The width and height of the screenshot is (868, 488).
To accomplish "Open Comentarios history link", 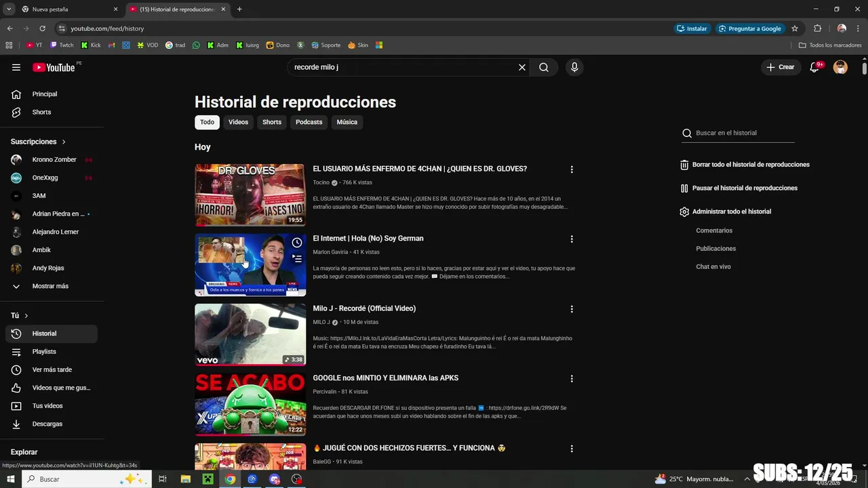I will click(x=714, y=230).
